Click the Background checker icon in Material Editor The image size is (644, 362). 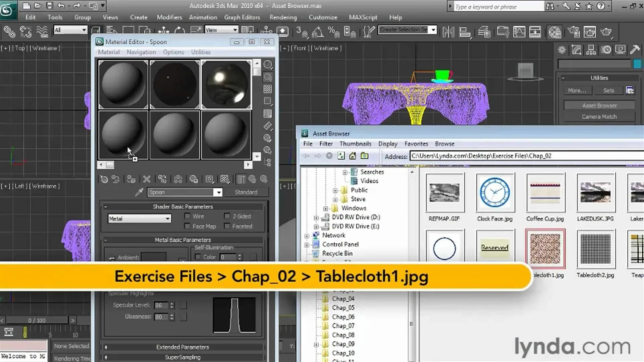268,89
